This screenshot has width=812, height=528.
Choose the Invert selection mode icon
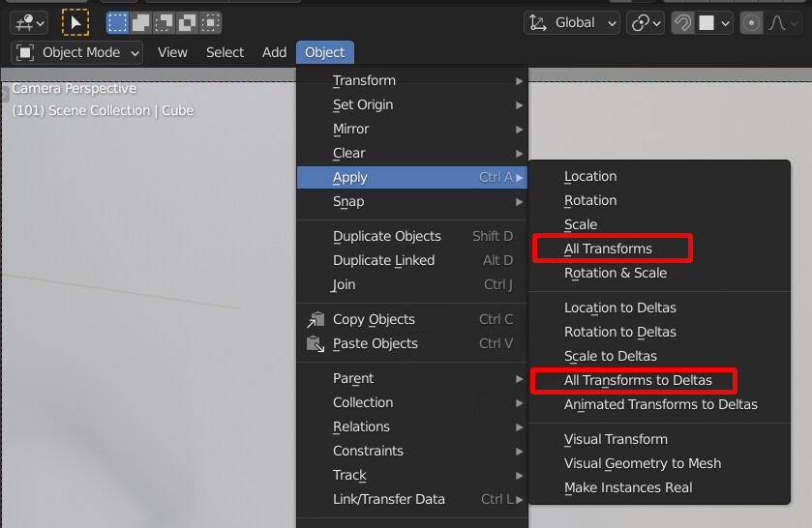click(188, 23)
